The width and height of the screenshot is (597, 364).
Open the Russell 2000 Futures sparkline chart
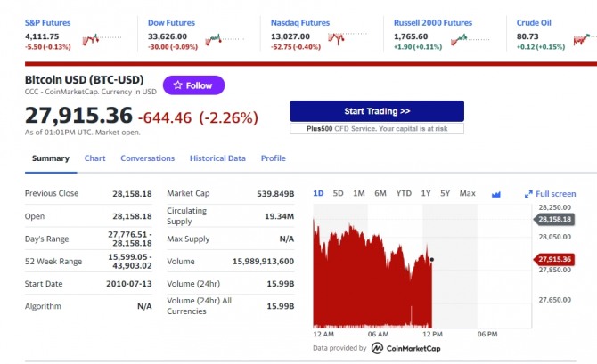pyautogui.click(x=470, y=39)
